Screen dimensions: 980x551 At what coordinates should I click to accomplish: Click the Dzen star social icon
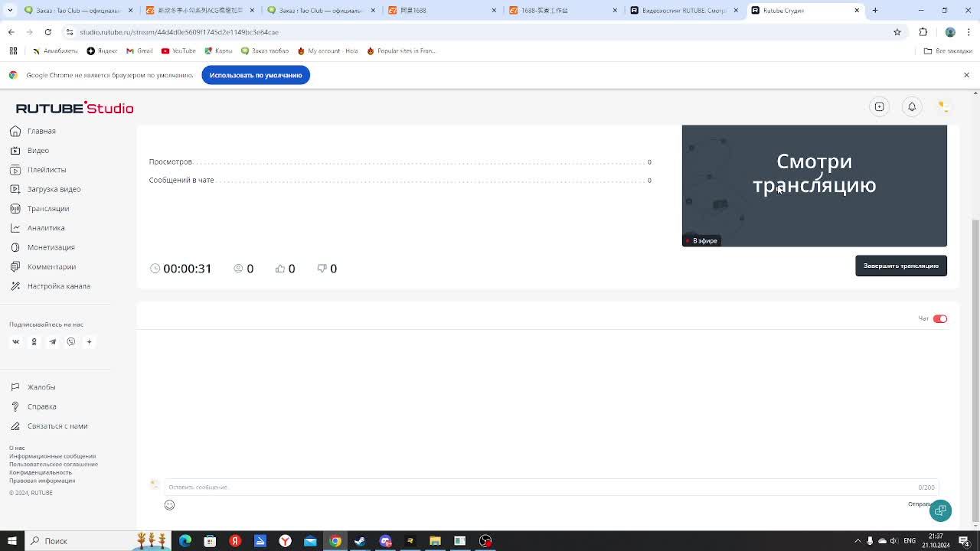(89, 341)
